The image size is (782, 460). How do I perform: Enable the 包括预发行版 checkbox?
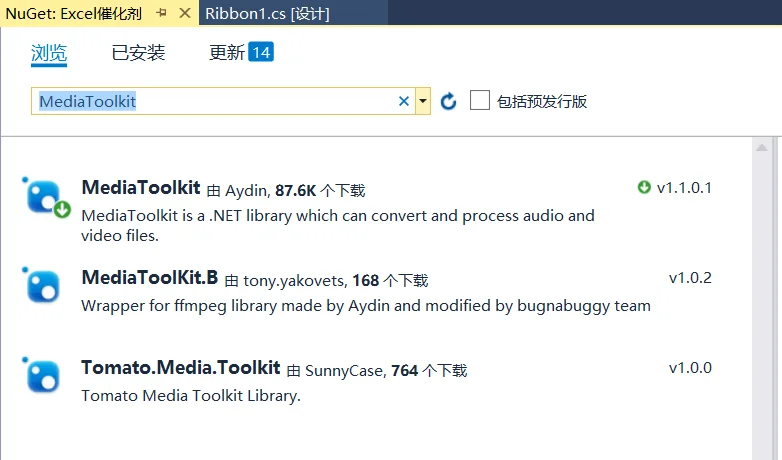coord(480,100)
